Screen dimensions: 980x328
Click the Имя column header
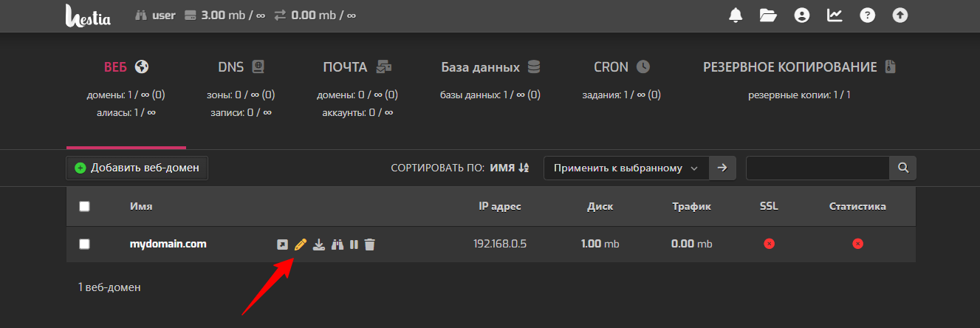141,207
